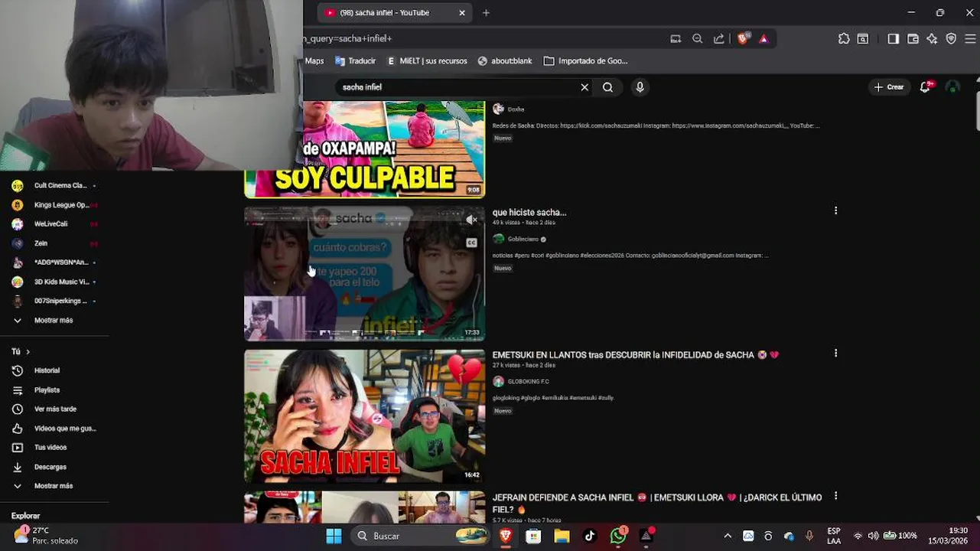Expand Tú section Mostrar más

pos(54,486)
